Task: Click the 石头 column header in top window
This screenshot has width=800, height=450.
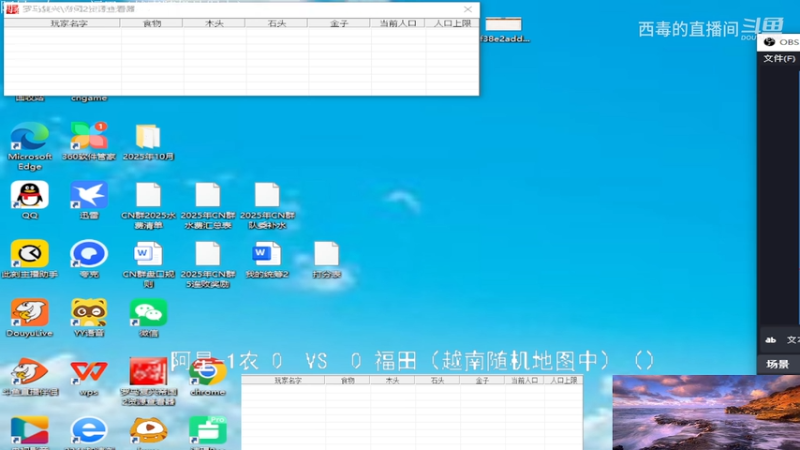Action: coord(277,23)
